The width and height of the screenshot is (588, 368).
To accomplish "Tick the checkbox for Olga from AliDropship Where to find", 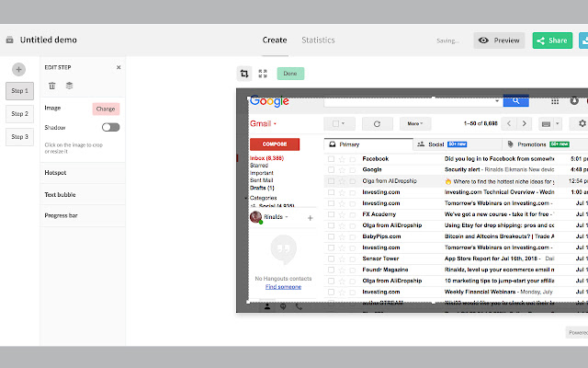I will (331, 181).
